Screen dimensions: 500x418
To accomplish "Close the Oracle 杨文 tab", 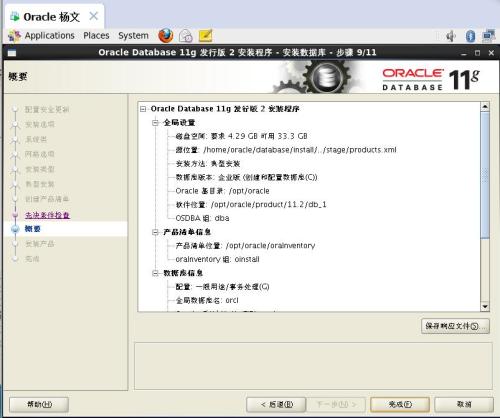I will click(94, 16).
